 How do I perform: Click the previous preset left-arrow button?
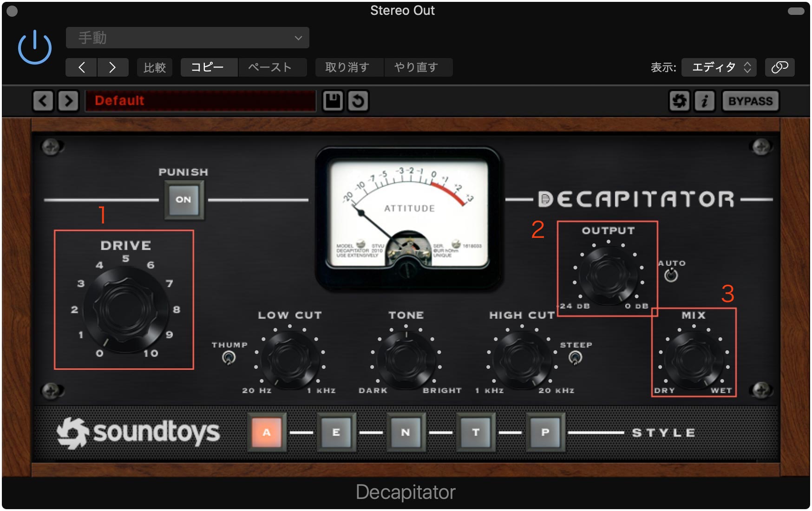pos(43,101)
